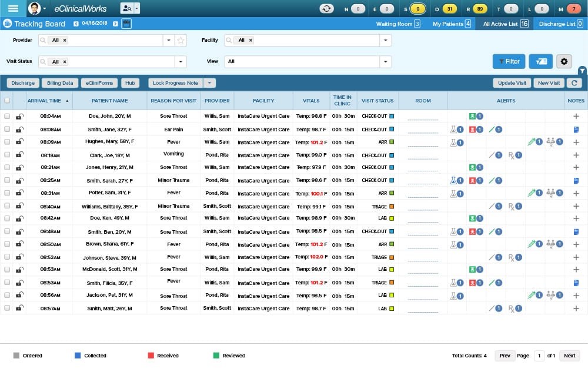The image size is (588, 368).
Task: Open the View dropdown list
Action: click(x=386, y=62)
